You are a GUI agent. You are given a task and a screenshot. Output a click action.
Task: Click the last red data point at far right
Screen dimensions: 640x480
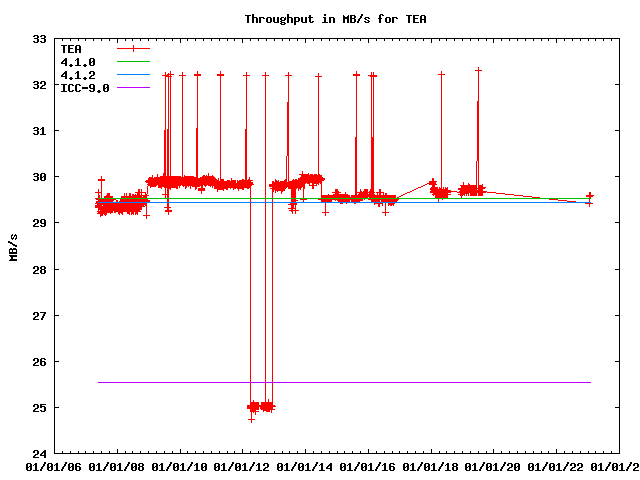click(590, 197)
